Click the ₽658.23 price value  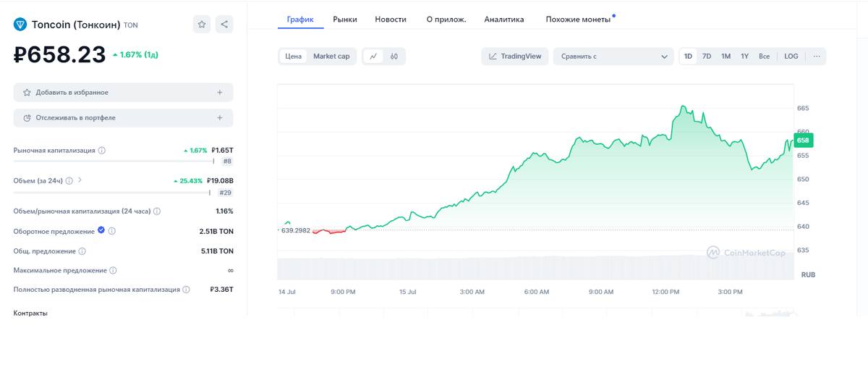point(60,54)
